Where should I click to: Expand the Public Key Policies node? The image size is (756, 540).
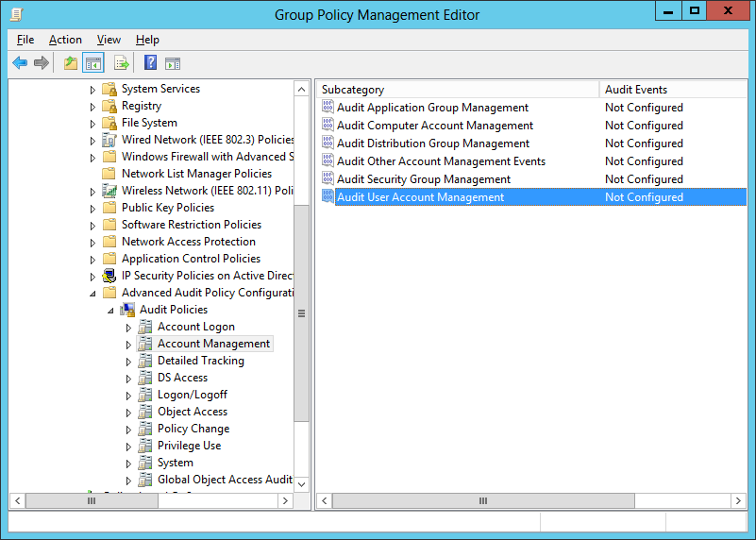[x=92, y=209]
